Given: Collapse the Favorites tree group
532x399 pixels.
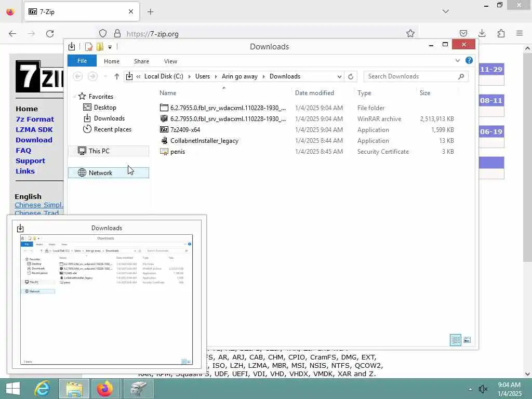Looking at the screenshot, I should tap(75, 97).
